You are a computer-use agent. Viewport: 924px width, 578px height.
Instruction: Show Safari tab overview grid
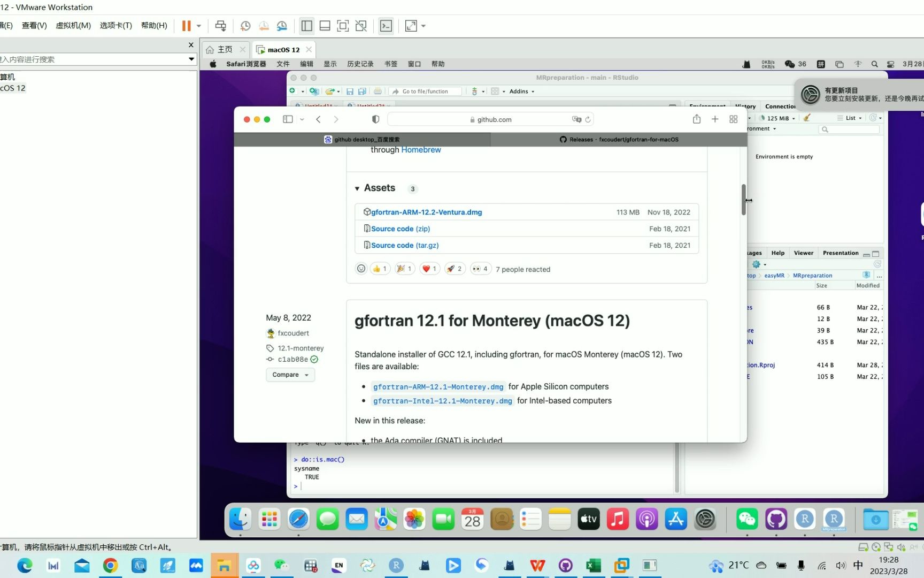(734, 119)
